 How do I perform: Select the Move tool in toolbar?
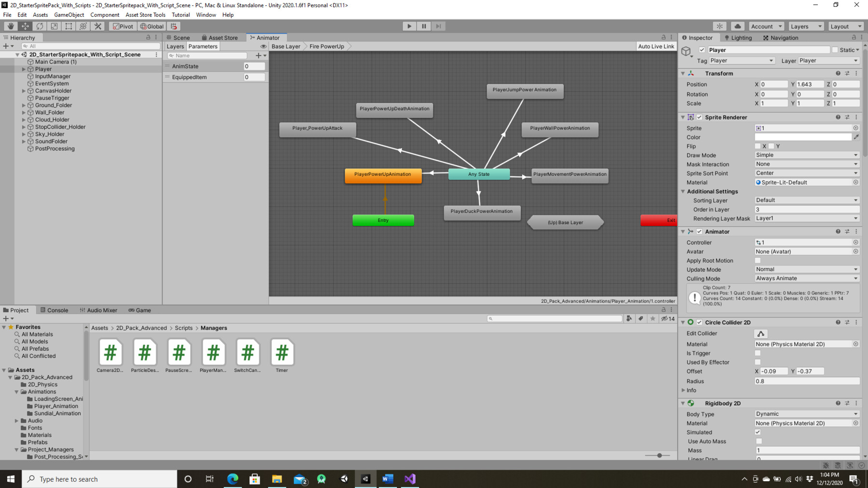coord(25,26)
